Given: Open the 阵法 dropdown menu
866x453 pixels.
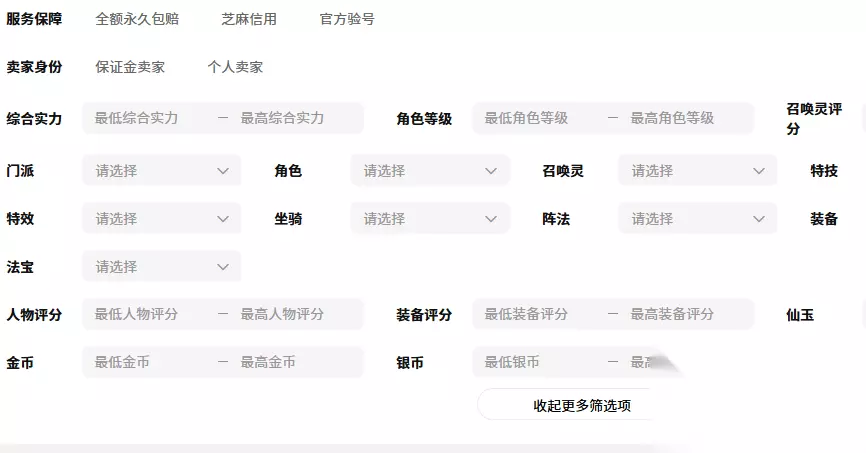Looking at the screenshot, I should [697, 219].
